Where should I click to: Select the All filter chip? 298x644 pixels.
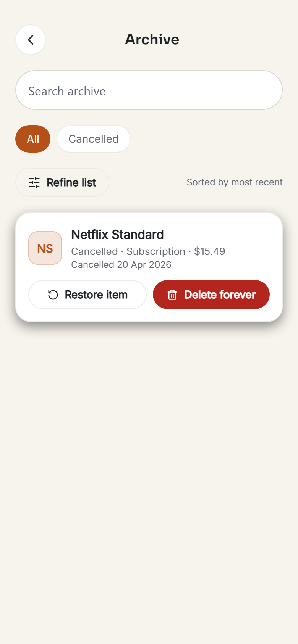coord(33,139)
